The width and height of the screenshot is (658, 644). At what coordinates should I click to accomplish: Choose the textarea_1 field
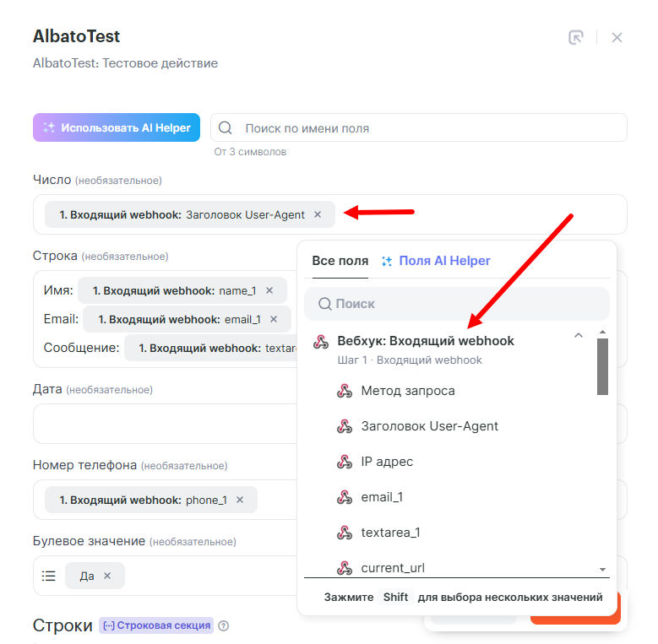coord(390,533)
